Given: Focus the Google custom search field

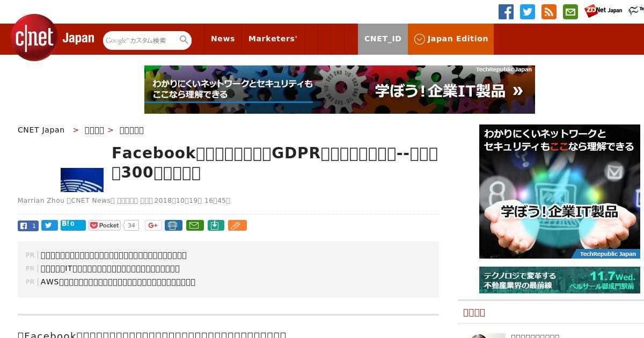Looking at the screenshot, I should [x=141, y=40].
